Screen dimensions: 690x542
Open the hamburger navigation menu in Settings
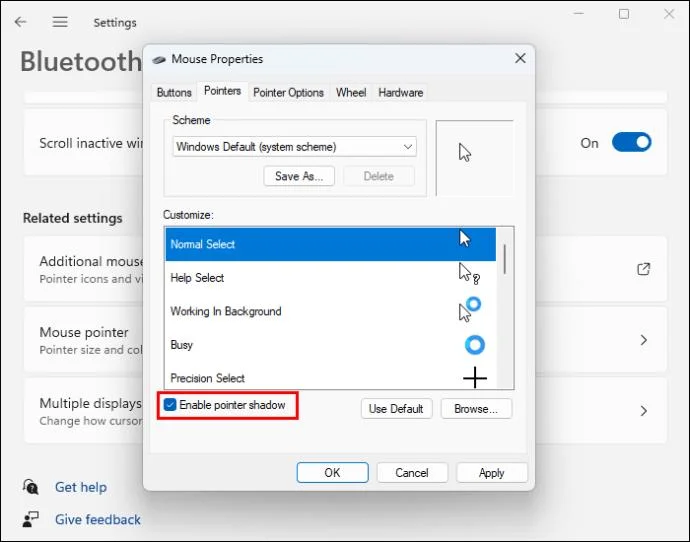pos(60,22)
